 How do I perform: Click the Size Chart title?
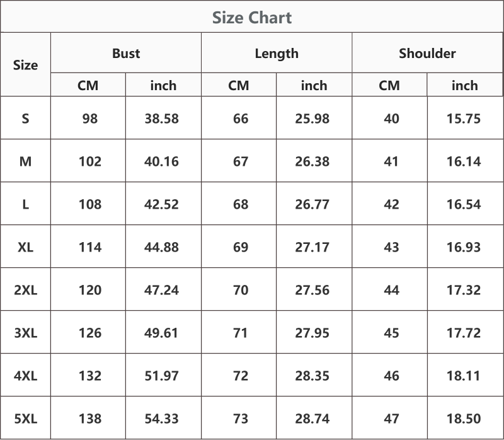[252, 18]
